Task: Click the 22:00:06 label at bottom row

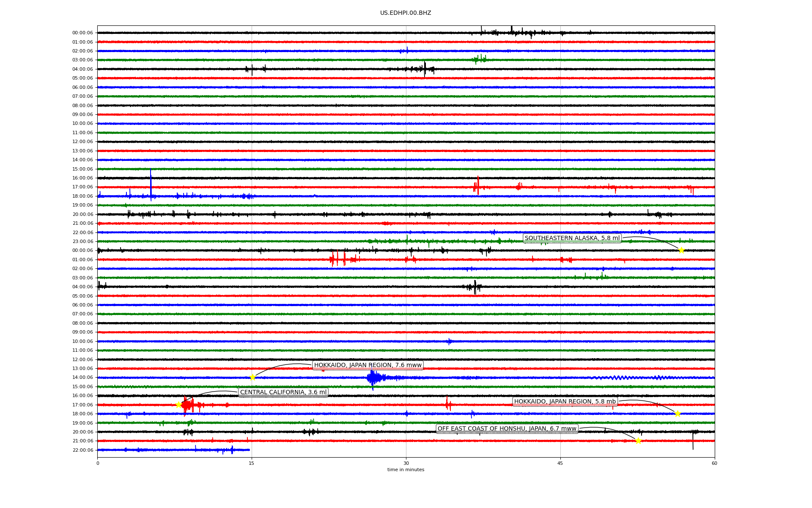Action: point(82,450)
